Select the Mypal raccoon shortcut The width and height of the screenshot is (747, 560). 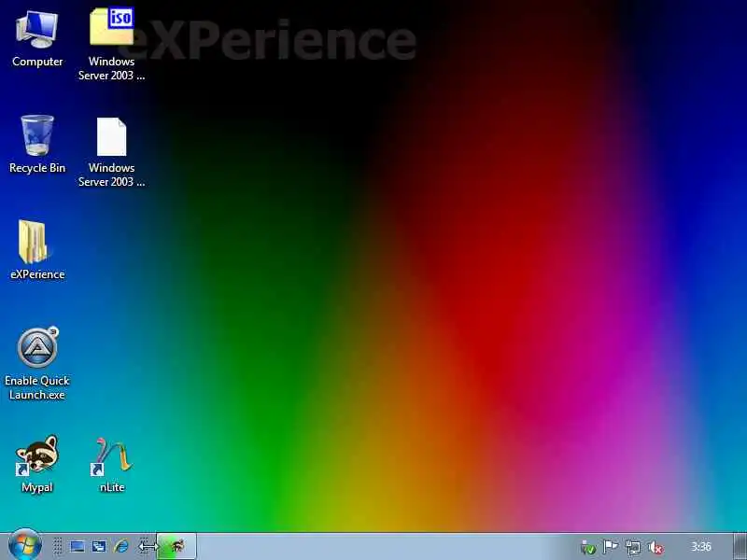(36, 455)
